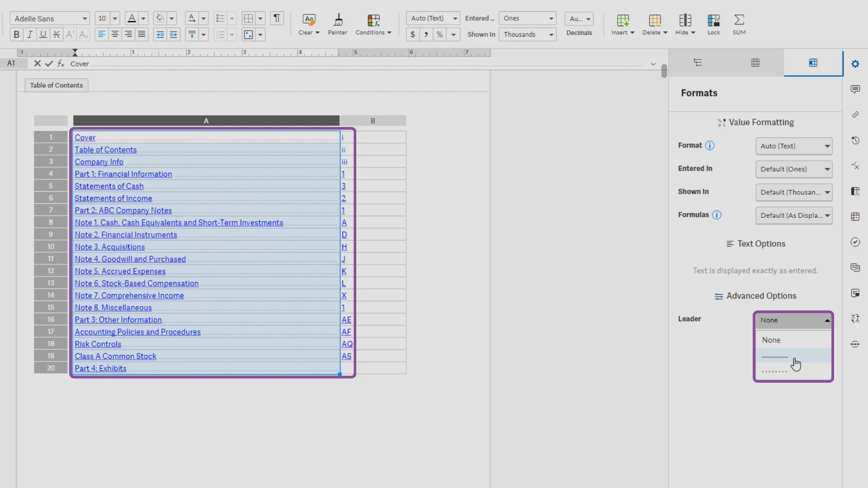Apply currency format with dollar sign icon
868x488 pixels.
[x=413, y=34]
